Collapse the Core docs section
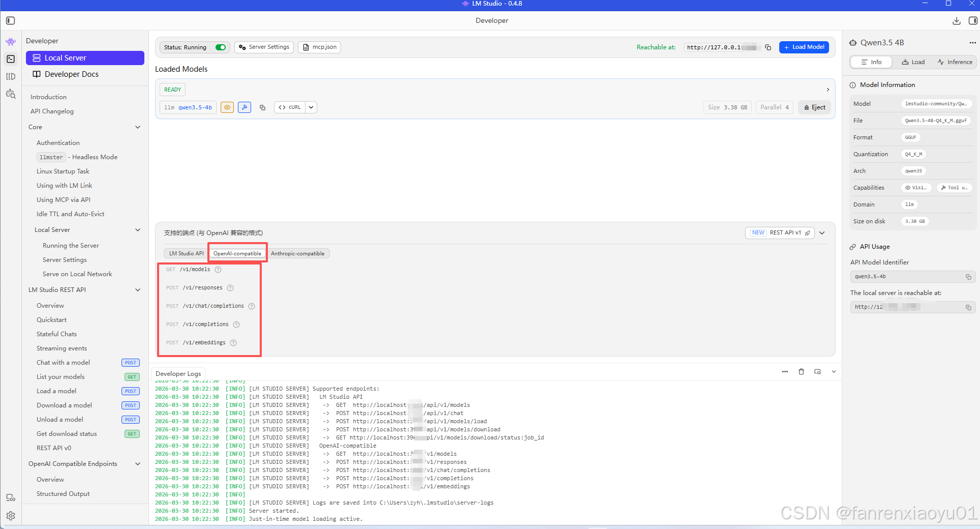 [x=138, y=127]
